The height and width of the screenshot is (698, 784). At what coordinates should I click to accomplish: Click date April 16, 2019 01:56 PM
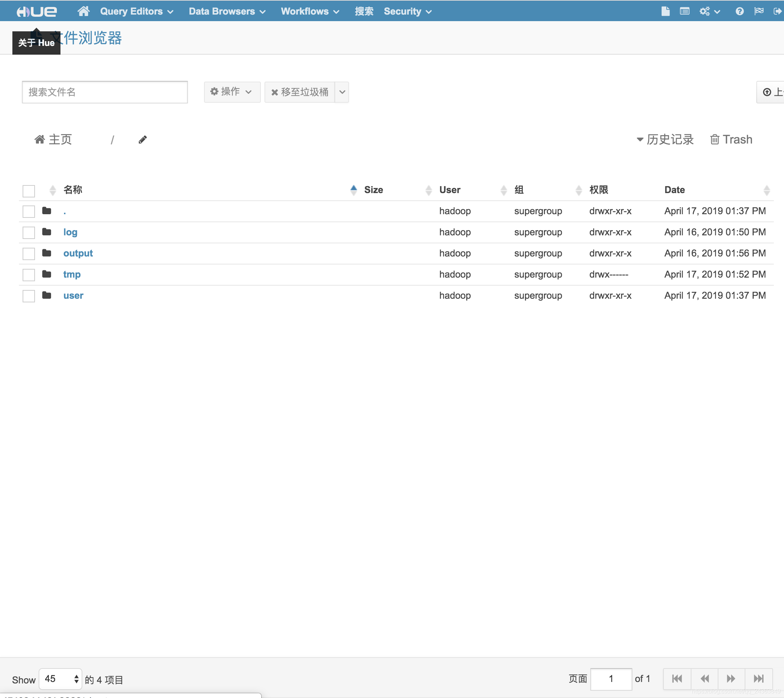click(715, 253)
